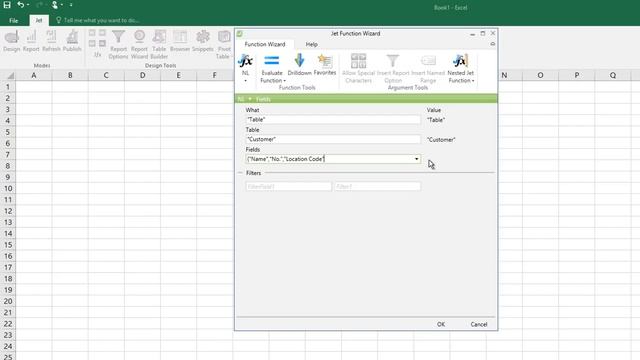Viewport: 640px width, 360px height.
Task: Click the Redo icon in title bar
Action: pos(39,5)
